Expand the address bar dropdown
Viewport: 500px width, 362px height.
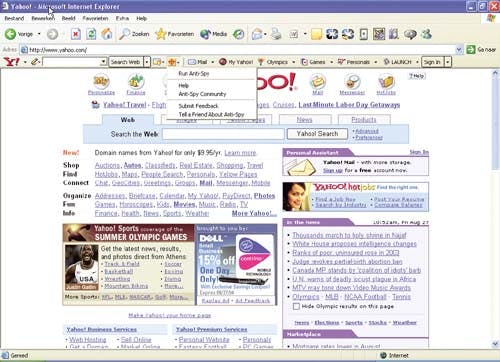(459, 50)
